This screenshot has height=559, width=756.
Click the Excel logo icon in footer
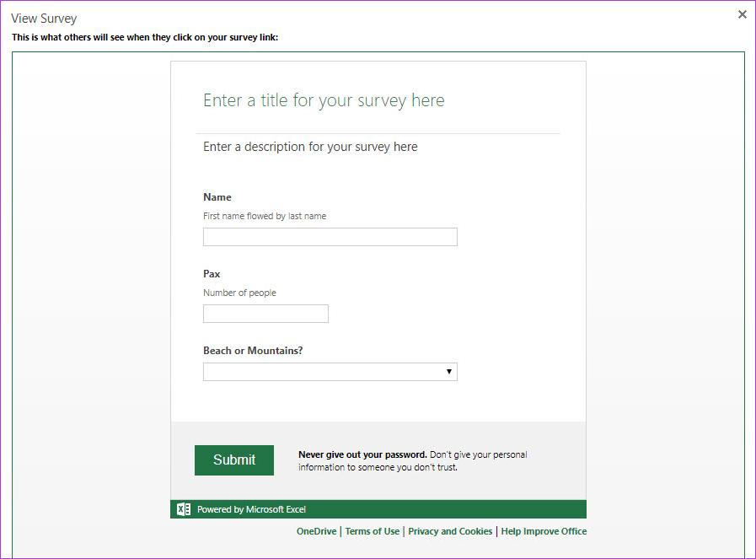(184, 509)
